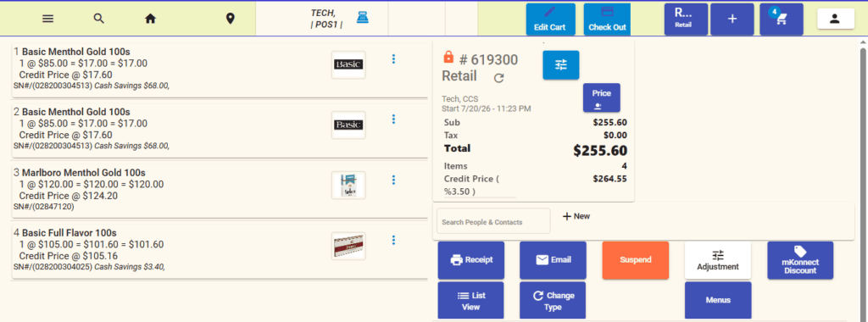This screenshot has height=322, width=868.
Task: Open the shopping cart with 4 items
Action: (781, 19)
